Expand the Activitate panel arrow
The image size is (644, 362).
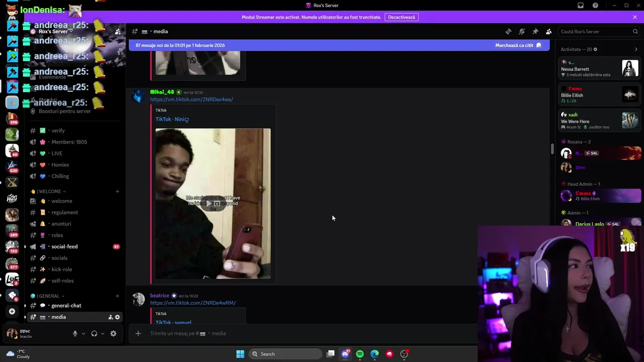[636, 49]
